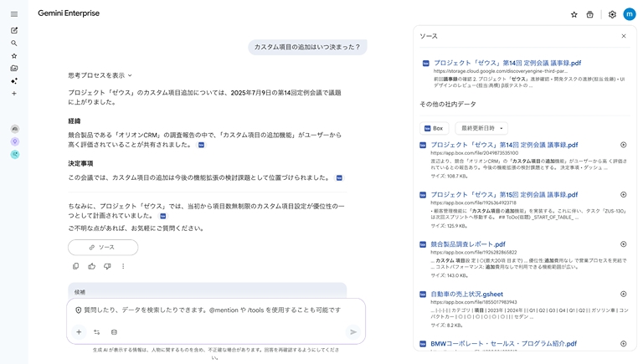Click the サイズ: 125.9 KB text
The width and height of the screenshot is (643, 364).
[449, 226]
